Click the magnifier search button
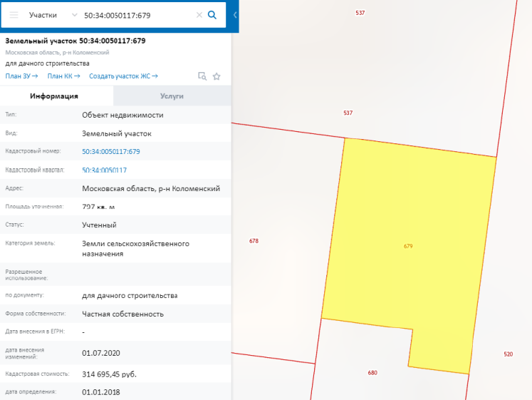This screenshot has height=400, width=532. click(x=212, y=15)
